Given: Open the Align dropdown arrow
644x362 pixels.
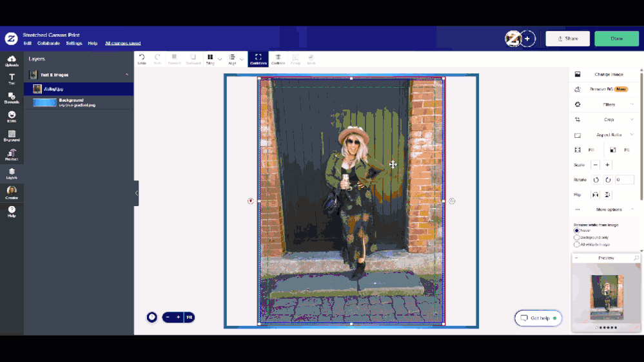Looking at the screenshot, I should coord(242,59).
